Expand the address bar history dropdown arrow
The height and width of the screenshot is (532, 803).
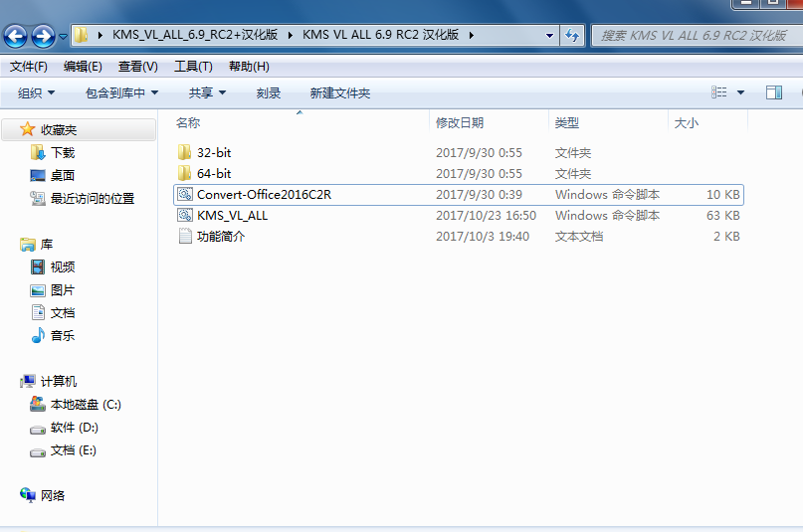[549, 35]
